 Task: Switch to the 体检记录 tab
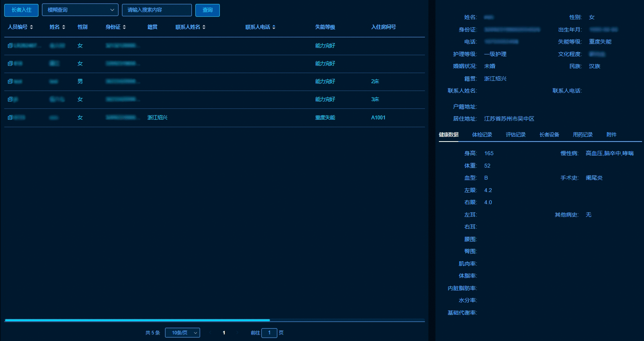coord(482,135)
